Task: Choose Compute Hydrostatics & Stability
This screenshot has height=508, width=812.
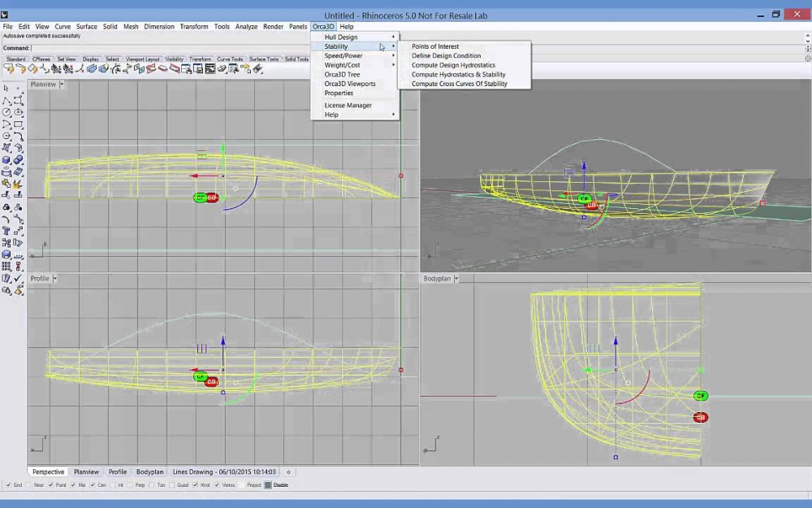Action: pos(458,75)
